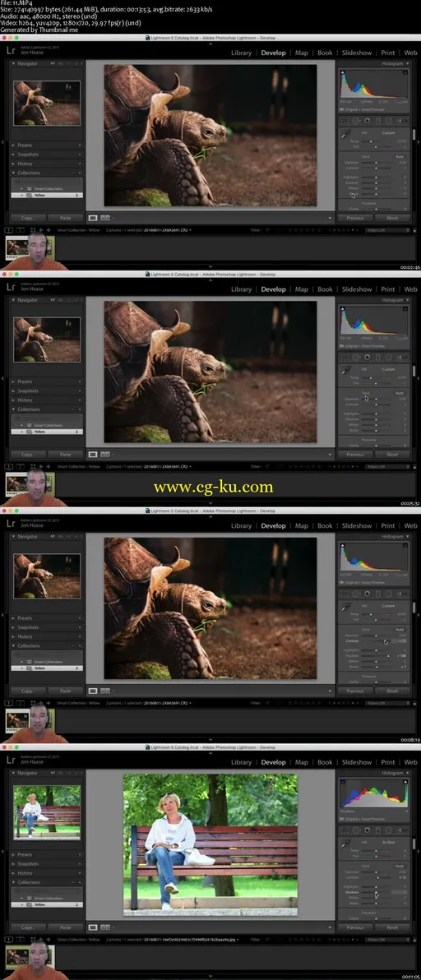Click main window '1' icon in 00:02:46 filmstrip
421x980 pixels.
pyautogui.click(x=9, y=230)
